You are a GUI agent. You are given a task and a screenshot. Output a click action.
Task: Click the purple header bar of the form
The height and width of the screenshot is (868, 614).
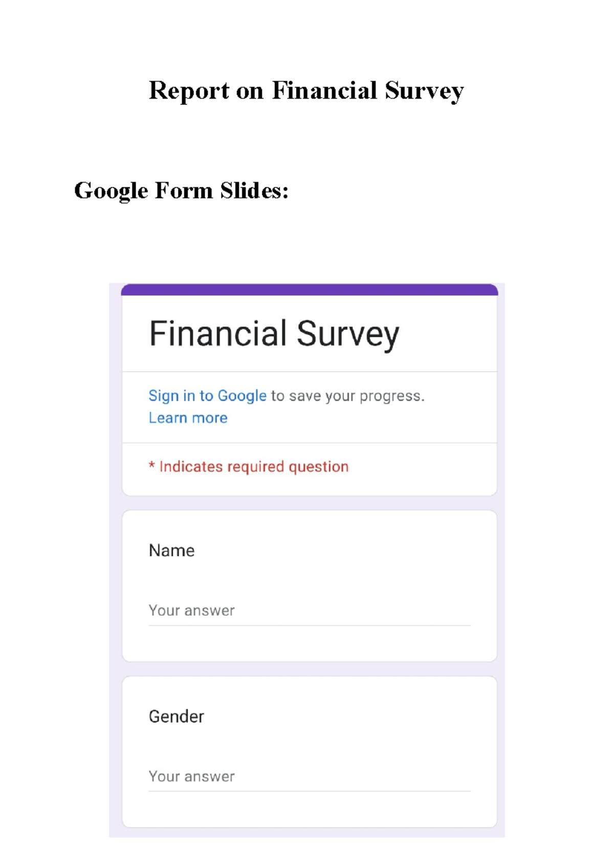309,290
